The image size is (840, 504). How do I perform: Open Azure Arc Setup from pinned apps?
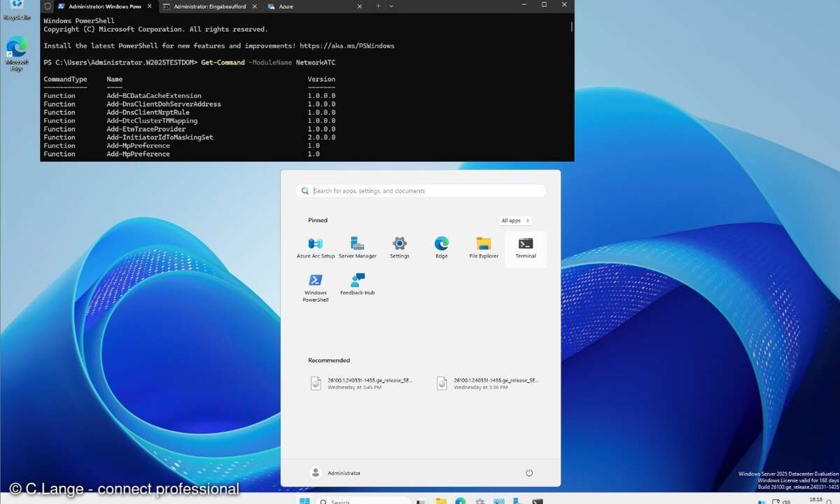click(x=316, y=248)
